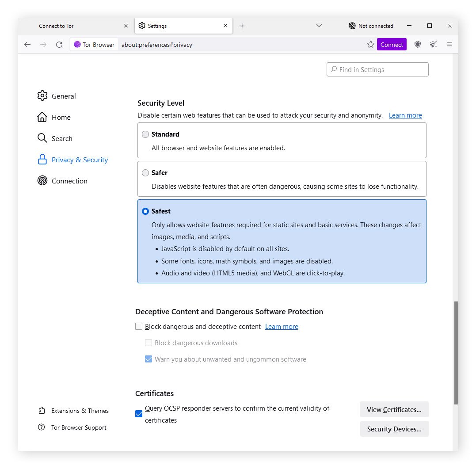Click the New Identity broom icon
The image size is (476, 469).
point(434,44)
